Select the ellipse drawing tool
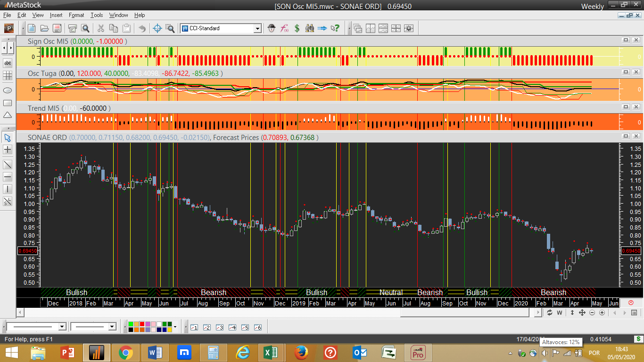 pos(8,90)
